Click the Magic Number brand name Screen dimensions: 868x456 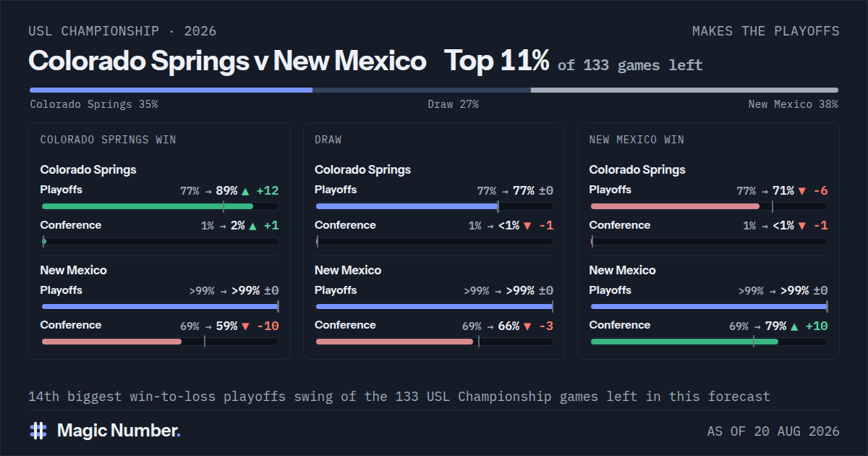click(x=119, y=431)
